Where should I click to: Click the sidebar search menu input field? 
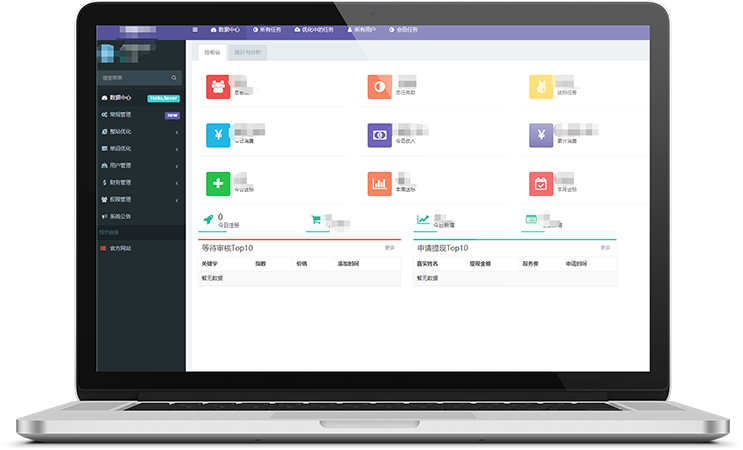pyautogui.click(x=134, y=77)
